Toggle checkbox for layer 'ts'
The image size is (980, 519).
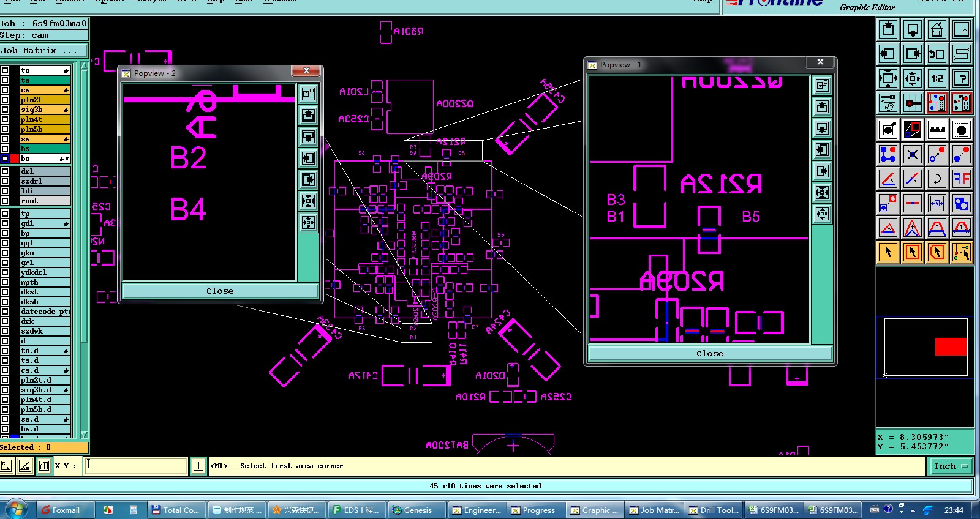(x=5, y=80)
